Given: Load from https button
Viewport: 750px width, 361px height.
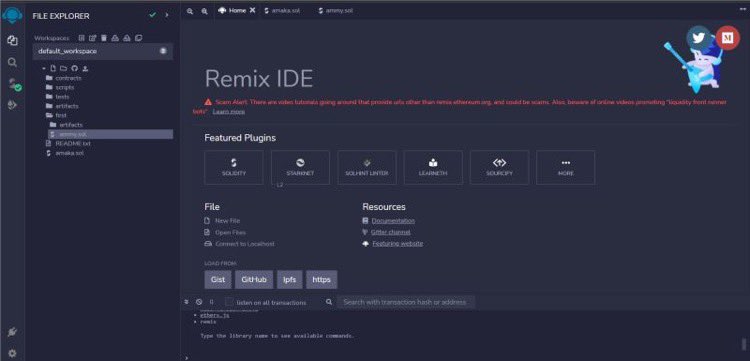Looking at the screenshot, I should [x=322, y=280].
